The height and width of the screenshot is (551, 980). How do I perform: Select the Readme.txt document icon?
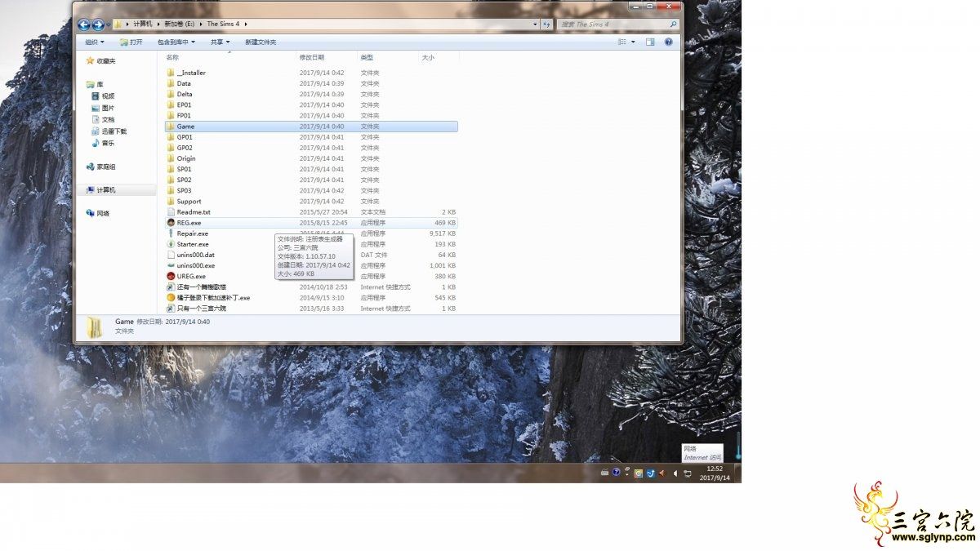[x=171, y=212]
